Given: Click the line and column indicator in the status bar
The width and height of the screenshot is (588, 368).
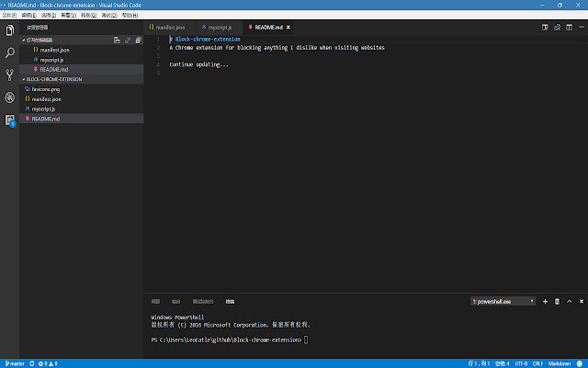Looking at the screenshot, I should [479, 363].
